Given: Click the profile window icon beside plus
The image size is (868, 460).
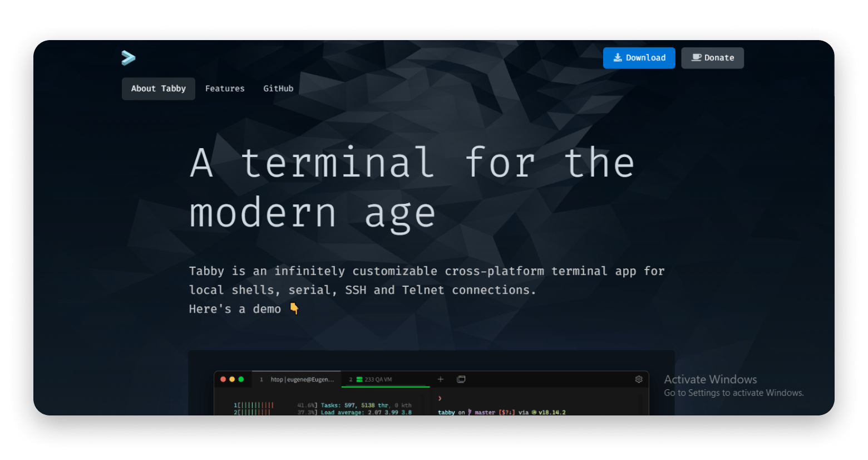Looking at the screenshot, I should 461,379.
